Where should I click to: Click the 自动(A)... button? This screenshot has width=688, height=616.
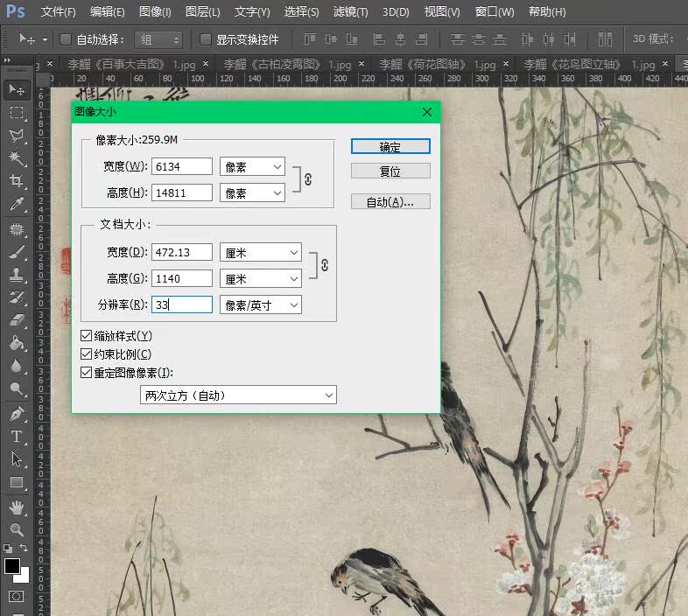(390, 202)
